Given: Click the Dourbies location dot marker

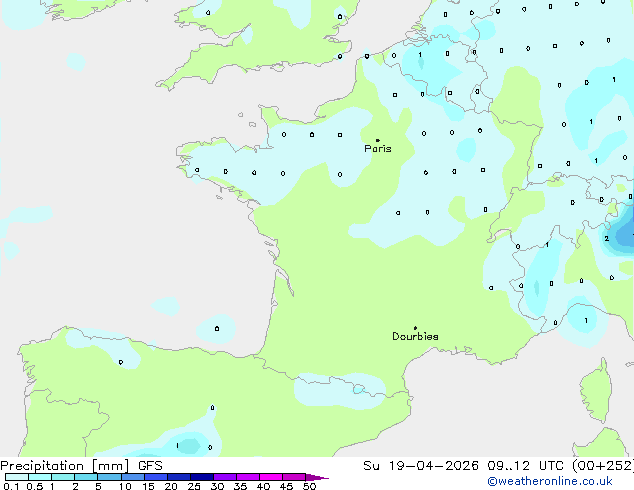Looking at the screenshot, I should click(415, 328).
